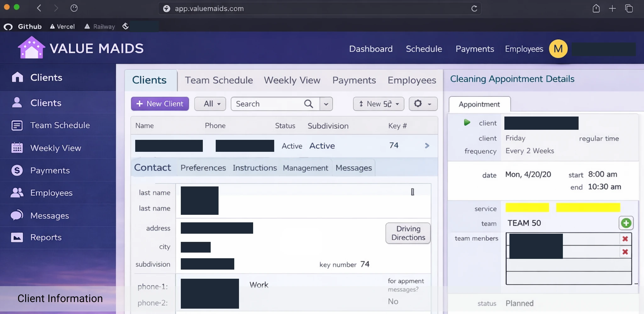Switch to the Team Schedule tab
Viewport: 644px width, 314px height.
tap(219, 80)
